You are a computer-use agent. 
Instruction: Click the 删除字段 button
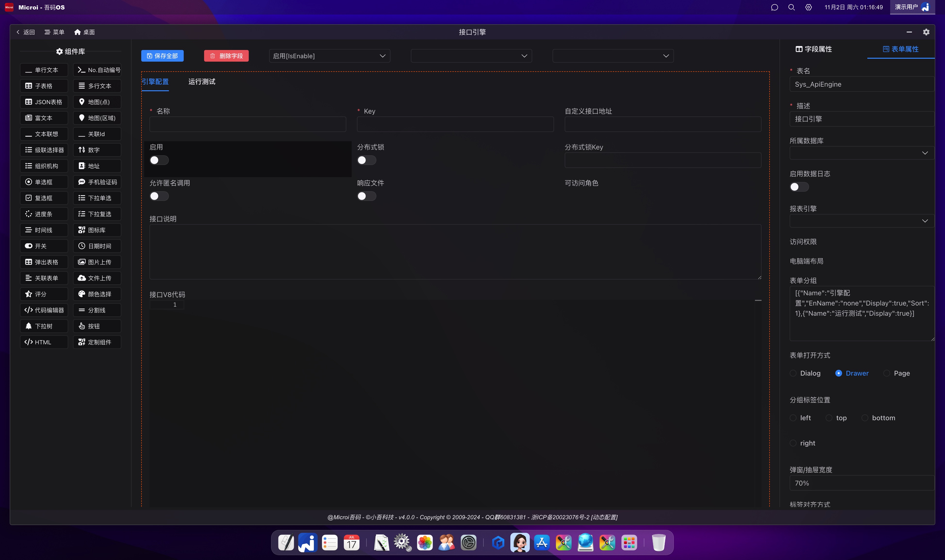[x=226, y=56]
